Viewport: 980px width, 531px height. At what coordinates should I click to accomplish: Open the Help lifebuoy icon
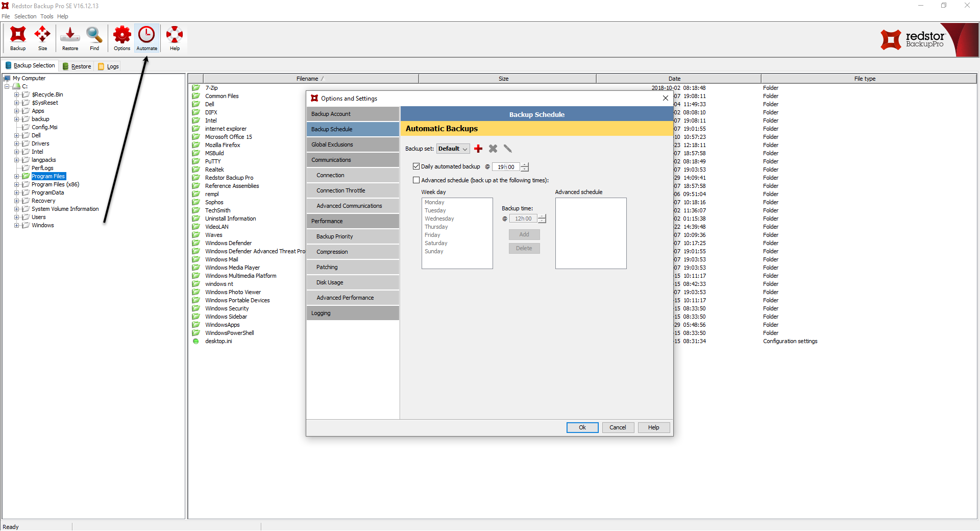pos(175,38)
